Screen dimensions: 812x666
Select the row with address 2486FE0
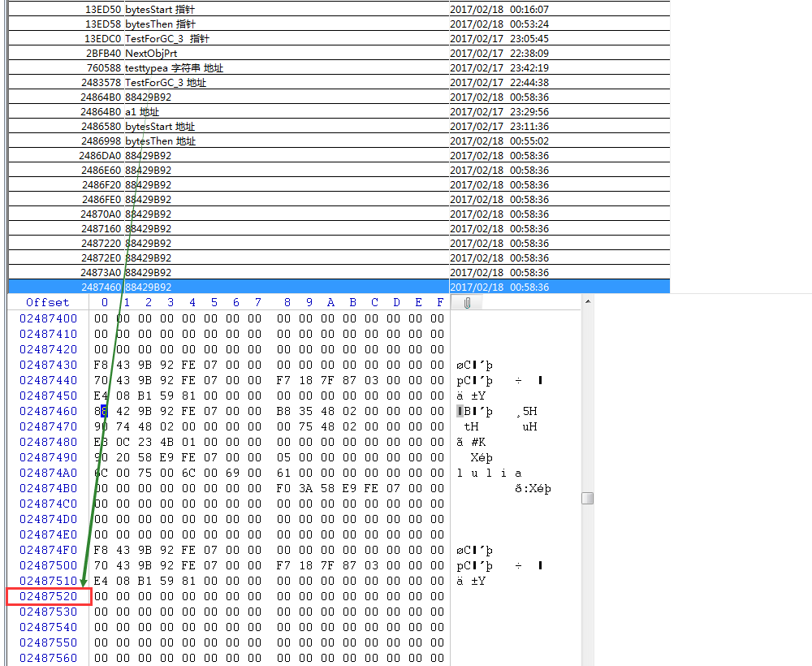[x=339, y=199]
